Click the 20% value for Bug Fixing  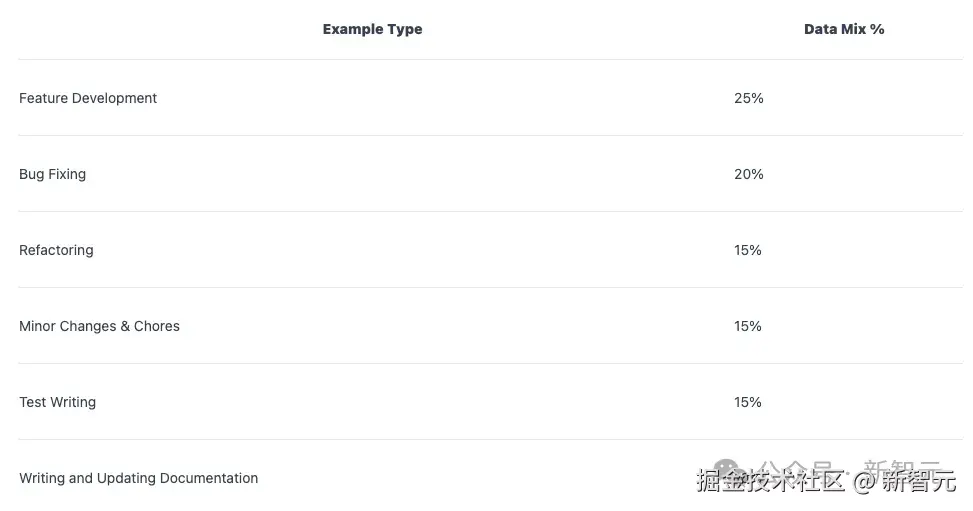click(x=748, y=174)
